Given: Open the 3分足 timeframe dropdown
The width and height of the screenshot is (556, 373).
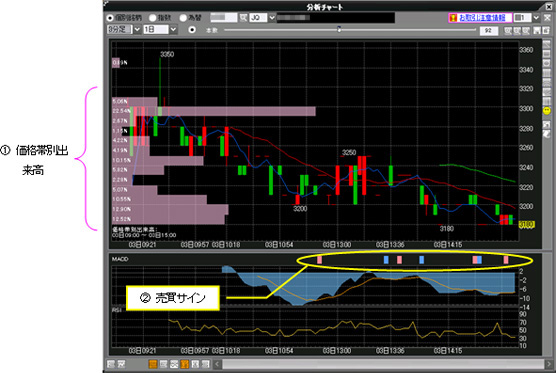Looking at the screenshot, I should (137, 29).
